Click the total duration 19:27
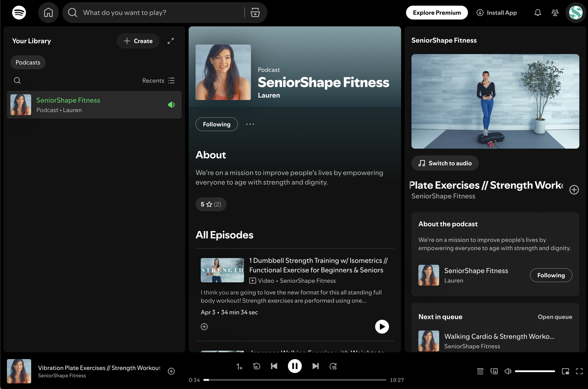The width and height of the screenshot is (588, 389). click(397, 380)
